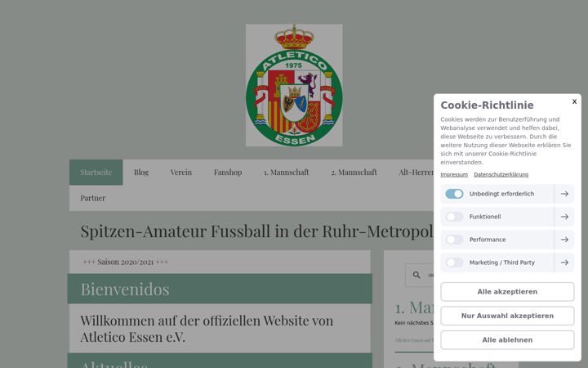Click the Saison 2020/2021 text
The width and height of the screenshot is (588, 368).
point(125,262)
